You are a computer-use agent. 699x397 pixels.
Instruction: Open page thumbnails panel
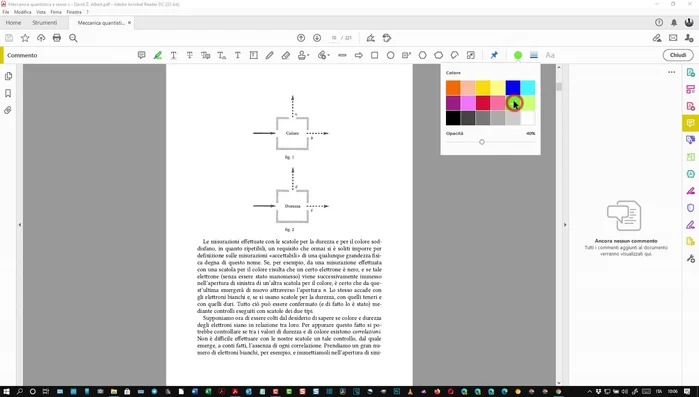click(x=8, y=76)
